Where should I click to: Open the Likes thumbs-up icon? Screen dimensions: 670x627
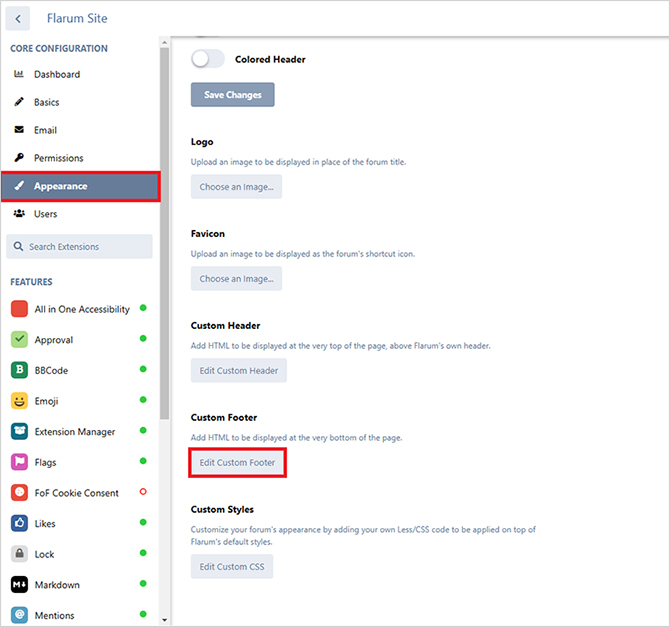19,523
